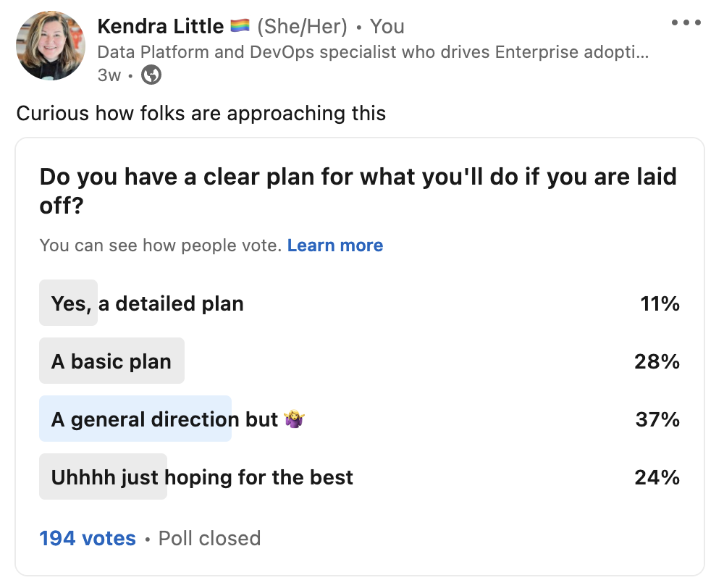The width and height of the screenshot is (724, 588).
Task: Select the 'A basic plan' option
Action: (111, 361)
